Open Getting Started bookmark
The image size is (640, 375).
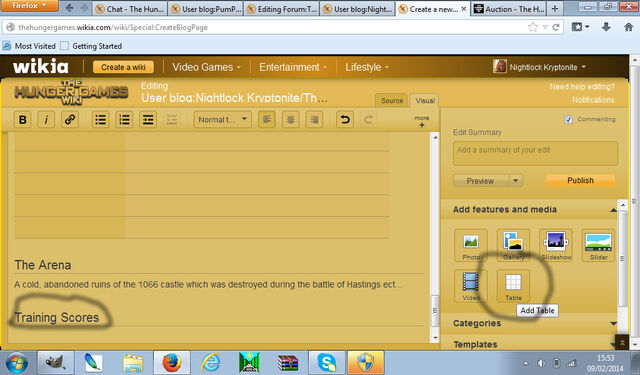point(91,46)
